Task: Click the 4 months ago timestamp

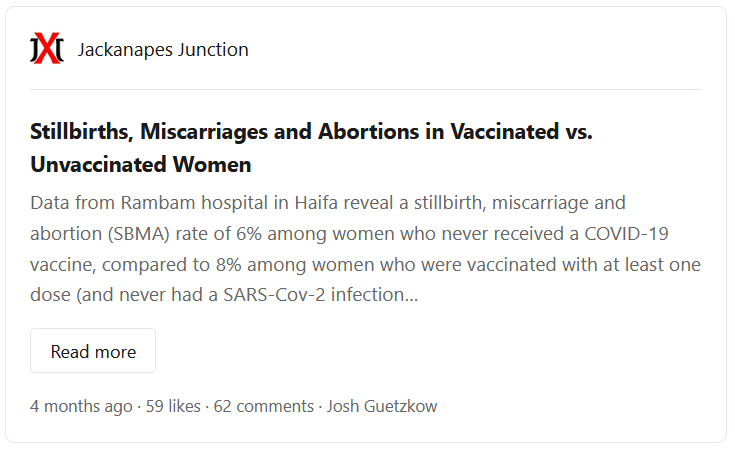Action: pyautogui.click(x=81, y=406)
